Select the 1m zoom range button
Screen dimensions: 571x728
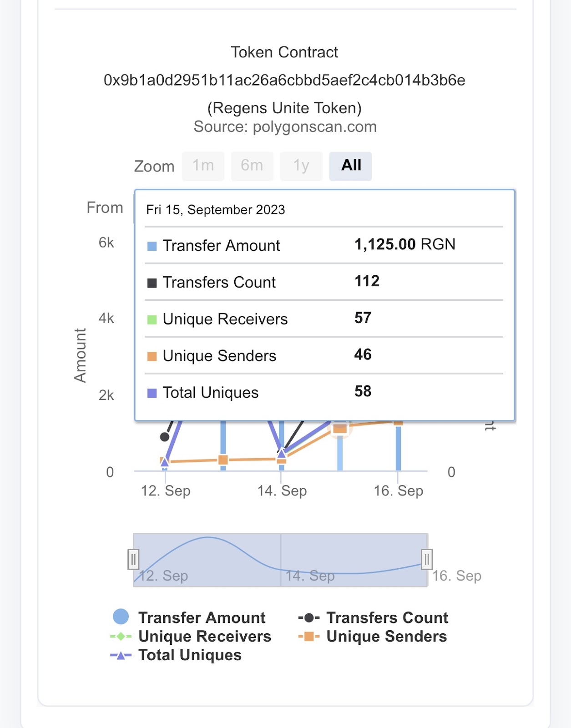click(x=203, y=166)
